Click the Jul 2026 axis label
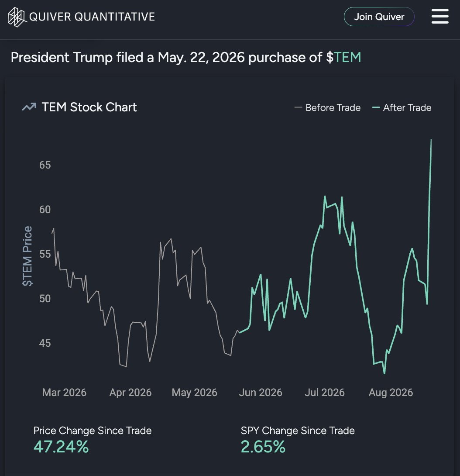 tap(325, 393)
